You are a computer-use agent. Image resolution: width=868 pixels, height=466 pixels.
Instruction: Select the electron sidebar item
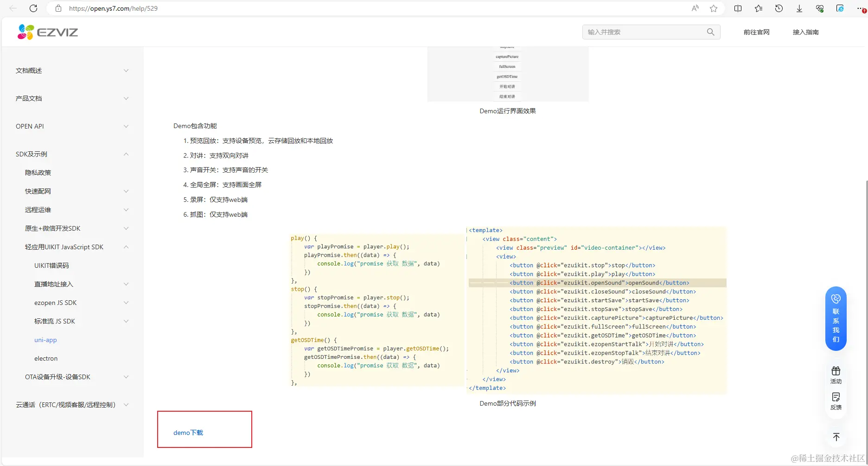46,358
